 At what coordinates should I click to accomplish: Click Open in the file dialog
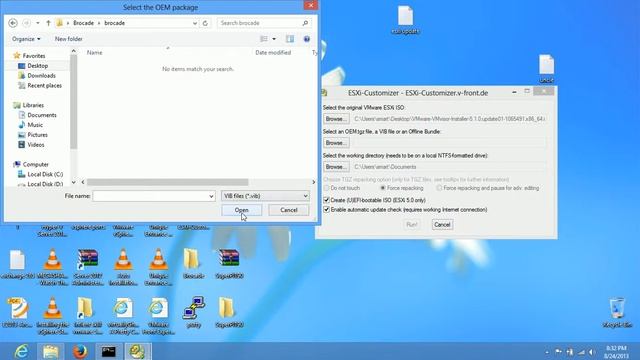pos(242,210)
